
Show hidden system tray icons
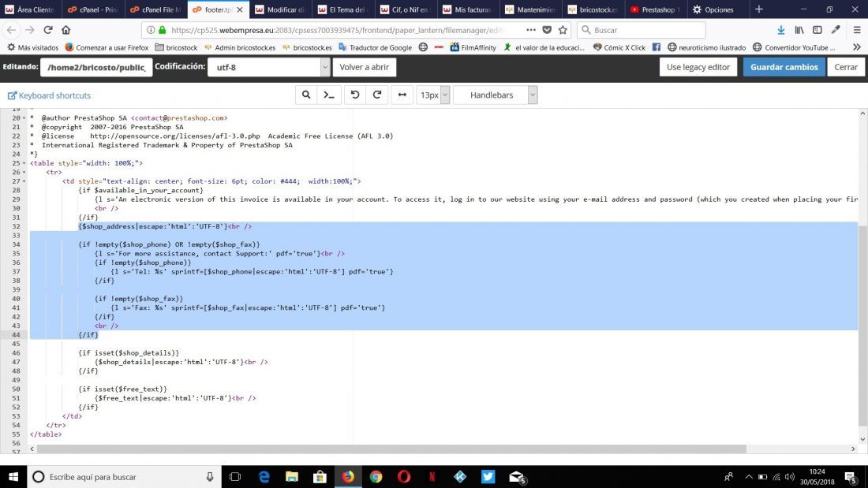tap(748, 476)
